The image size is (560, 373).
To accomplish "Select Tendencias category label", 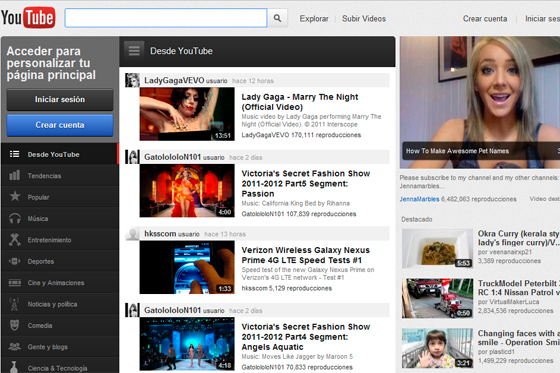I will (44, 176).
